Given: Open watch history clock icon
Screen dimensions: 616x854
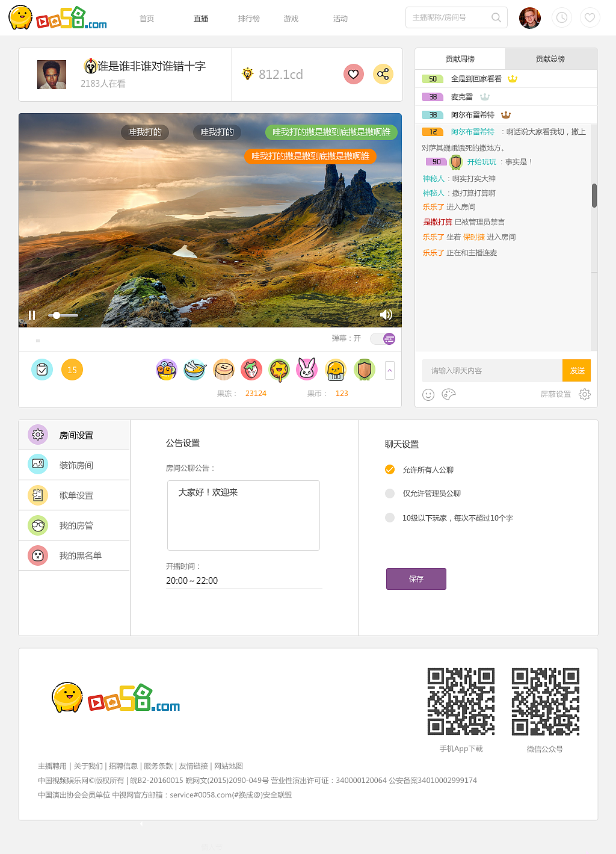Looking at the screenshot, I should (x=561, y=18).
